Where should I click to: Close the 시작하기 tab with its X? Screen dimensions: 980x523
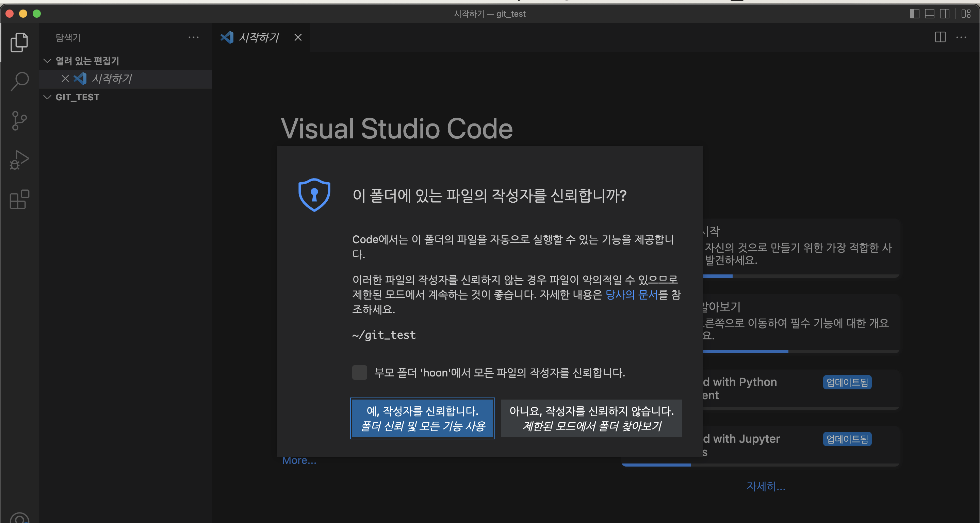pyautogui.click(x=298, y=37)
